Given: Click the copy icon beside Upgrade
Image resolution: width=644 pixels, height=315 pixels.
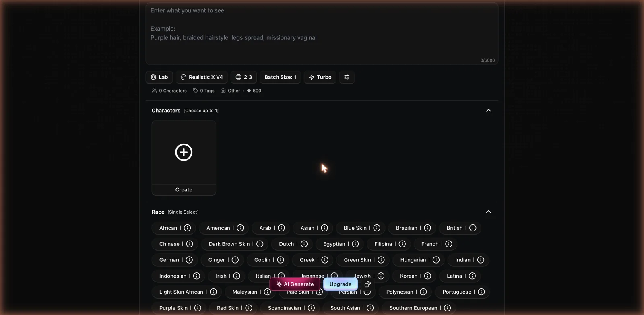Looking at the screenshot, I should coord(367,284).
